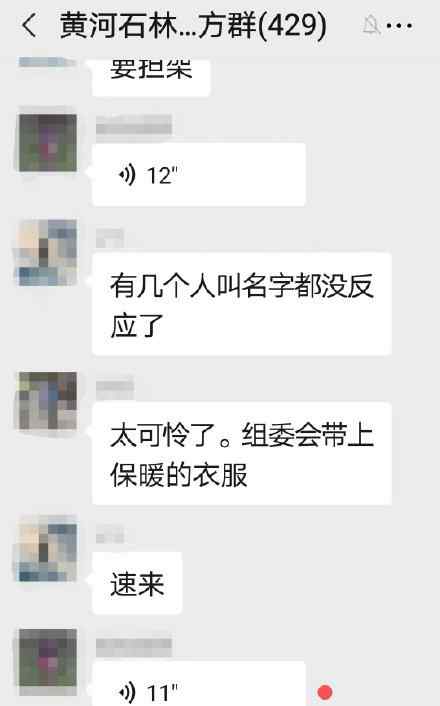Viewport: 440px width, 706px height.
Task: Tap the back arrow in header
Action: pyautogui.click(x=29, y=25)
